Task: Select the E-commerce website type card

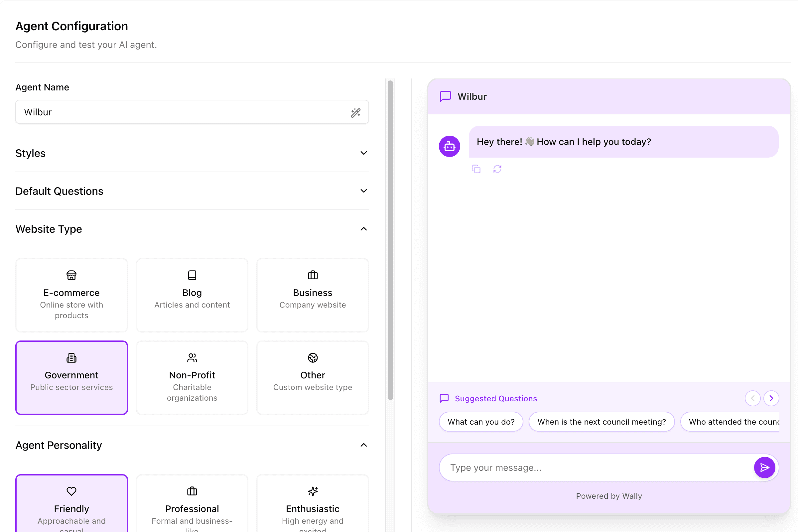Action: (71, 295)
